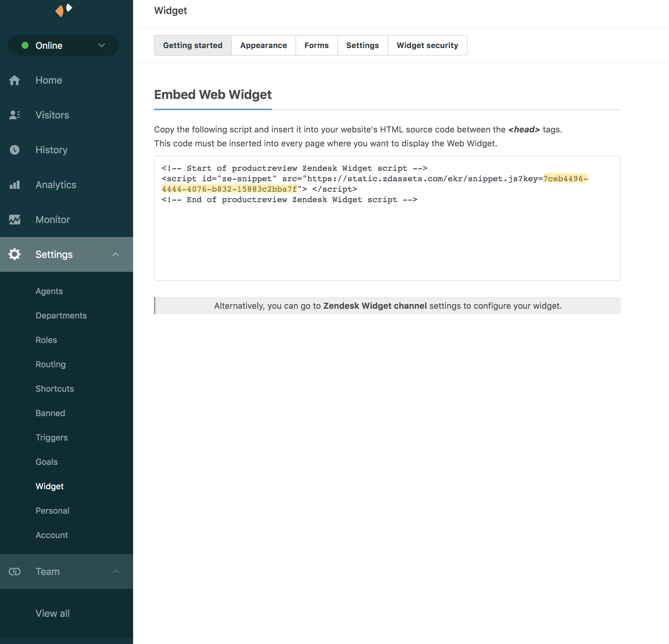669x644 pixels.
Task: Open Account settings
Action: (x=52, y=535)
